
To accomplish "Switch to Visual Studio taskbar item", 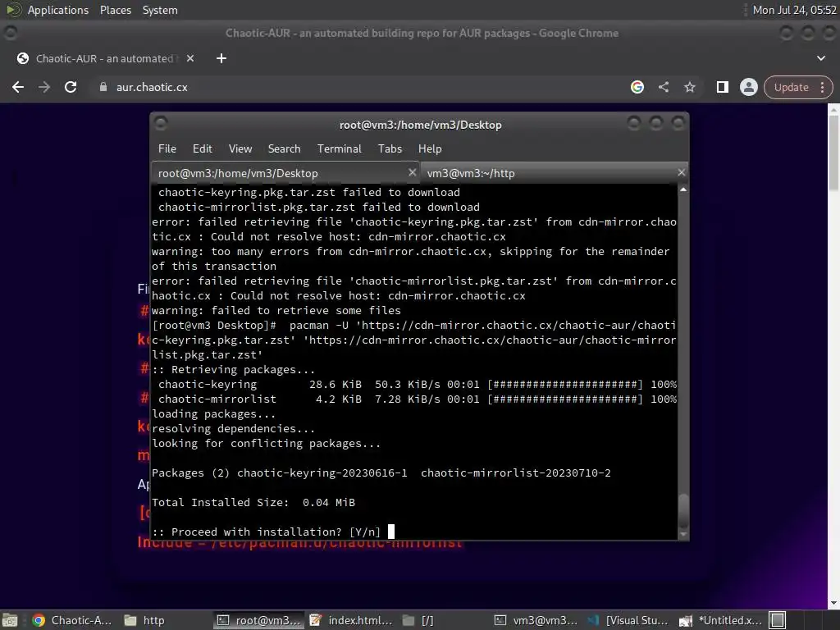I will [x=628, y=620].
